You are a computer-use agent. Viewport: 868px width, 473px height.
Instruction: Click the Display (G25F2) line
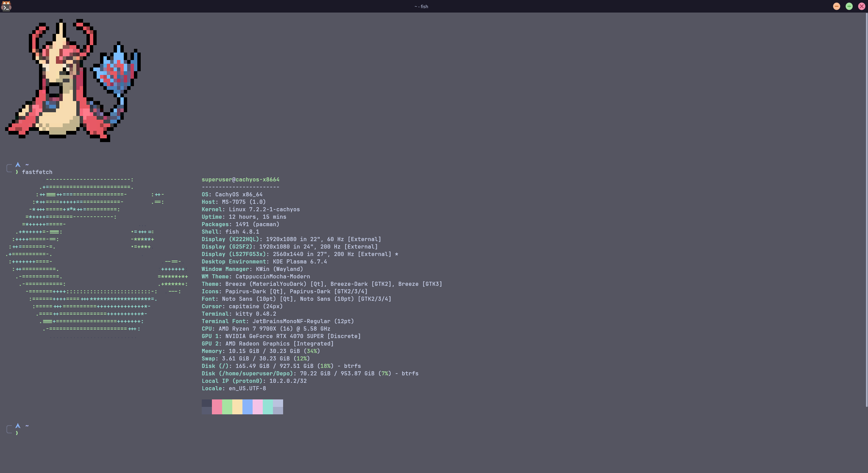point(290,247)
